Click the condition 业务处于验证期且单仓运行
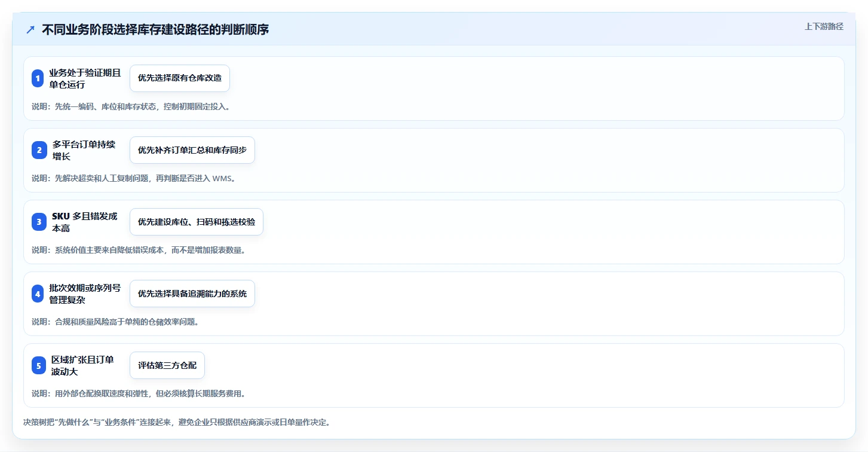The height and width of the screenshot is (452, 868). pyautogui.click(x=85, y=78)
